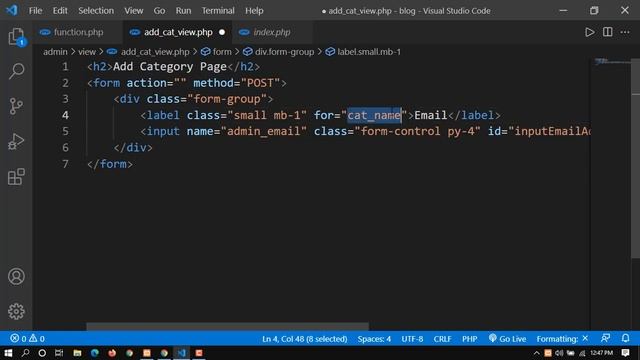Change the UTF-8 encoding setting
The height and width of the screenshot is (360, 640).
[412, 339]
